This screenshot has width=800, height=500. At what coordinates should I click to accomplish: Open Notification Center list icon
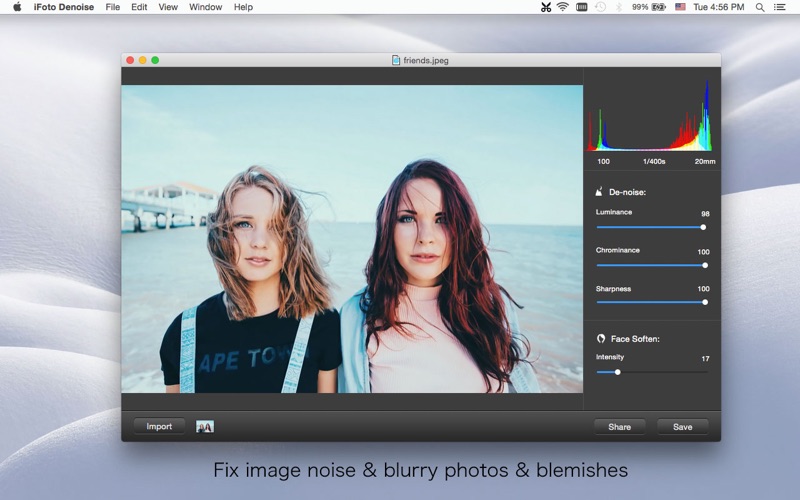point(780,7)
